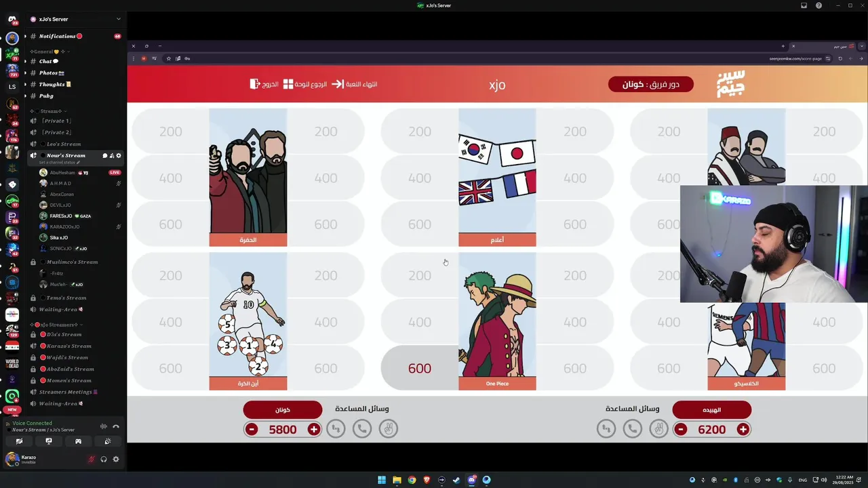Open Discord direct messages home icon
The image size is (868, 488).
pos(12,19)
